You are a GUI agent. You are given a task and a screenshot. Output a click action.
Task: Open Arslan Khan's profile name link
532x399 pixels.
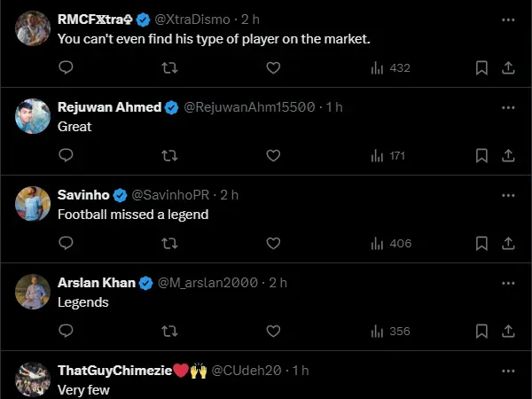pyautogui.click(x=97, y=283)
